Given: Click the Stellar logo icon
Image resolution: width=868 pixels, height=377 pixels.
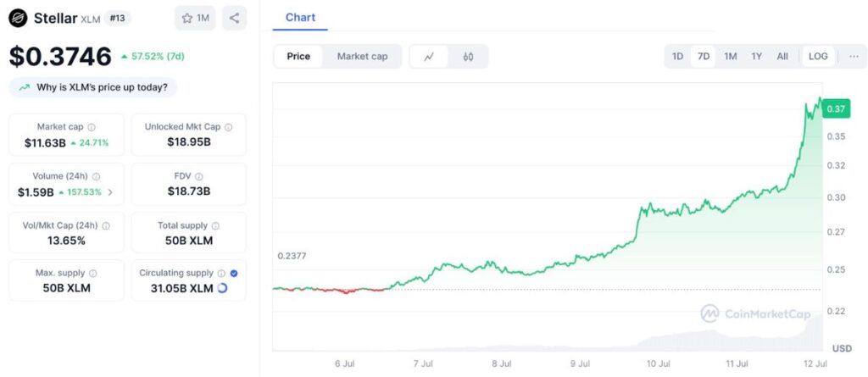Looking at the screenshot, I should pyautogui.click(x=18, y=18).
